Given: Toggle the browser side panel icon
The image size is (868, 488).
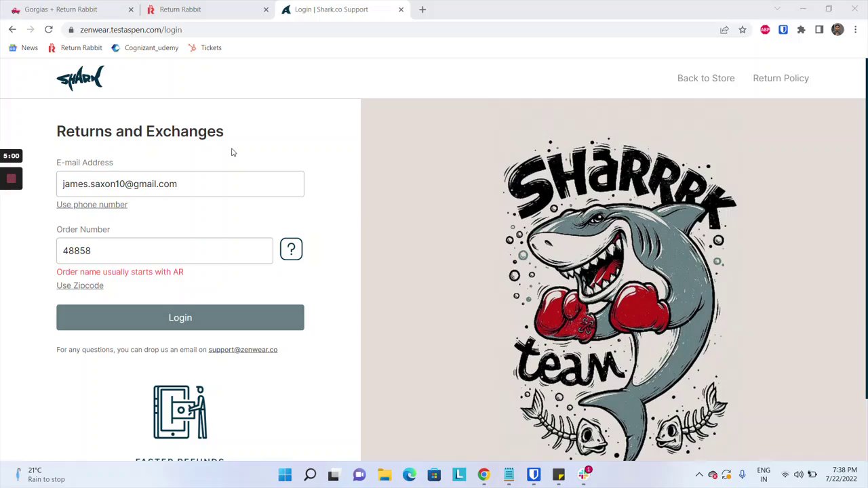Looking at the screenshot, I should (x=819, y=30).
